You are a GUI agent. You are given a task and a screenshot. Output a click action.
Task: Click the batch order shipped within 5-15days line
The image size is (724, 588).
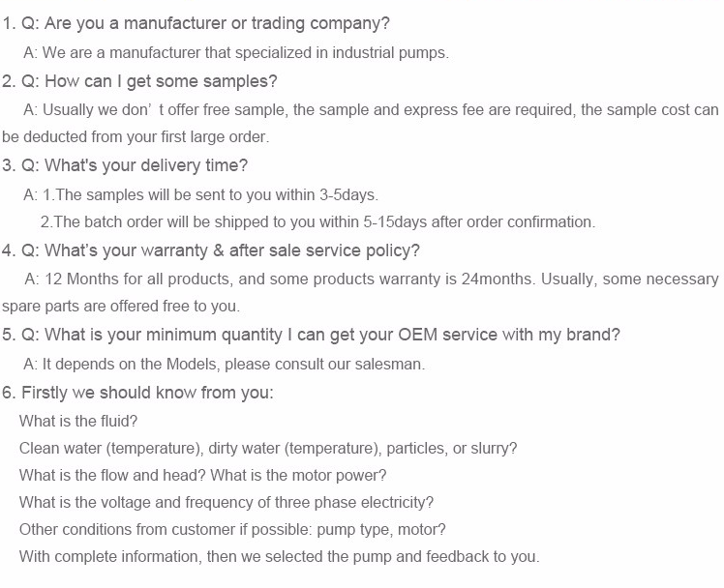(317, 221)
